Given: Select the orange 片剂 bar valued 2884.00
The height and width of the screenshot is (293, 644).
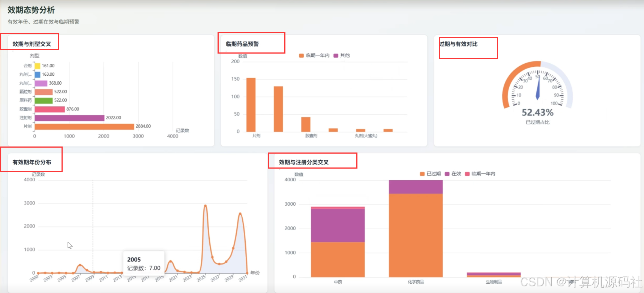Looking at the screenshot, I should coord(84,127).
